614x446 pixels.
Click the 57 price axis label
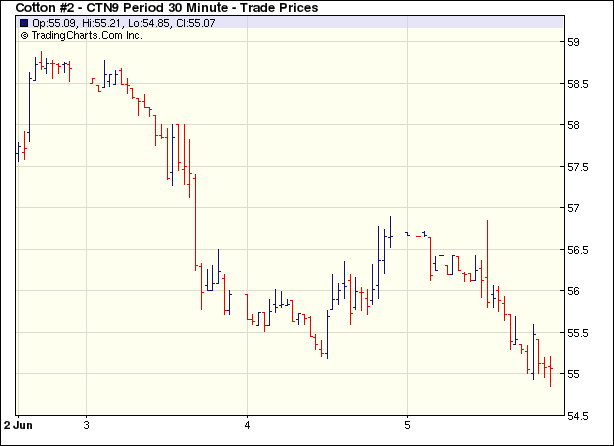[x=574, y=208]
